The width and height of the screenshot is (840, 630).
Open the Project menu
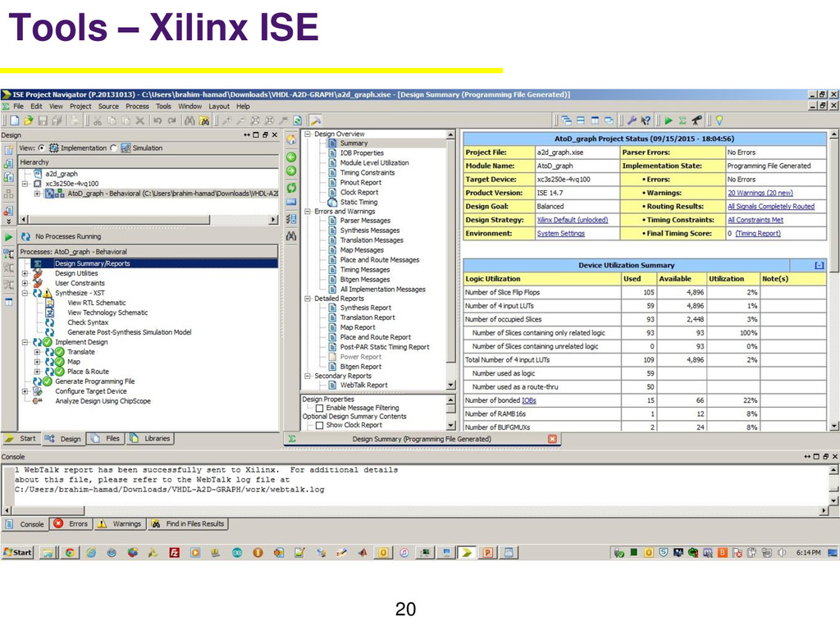(x=80, y=106)
